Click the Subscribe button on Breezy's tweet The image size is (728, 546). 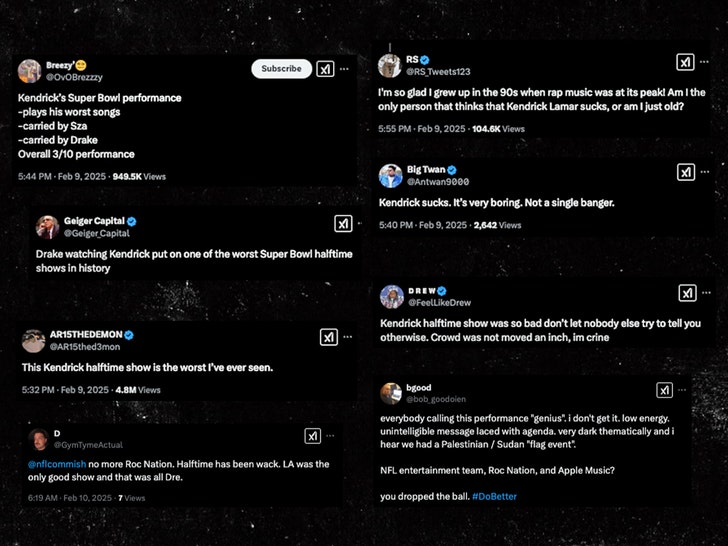click(x=281, y=69)
